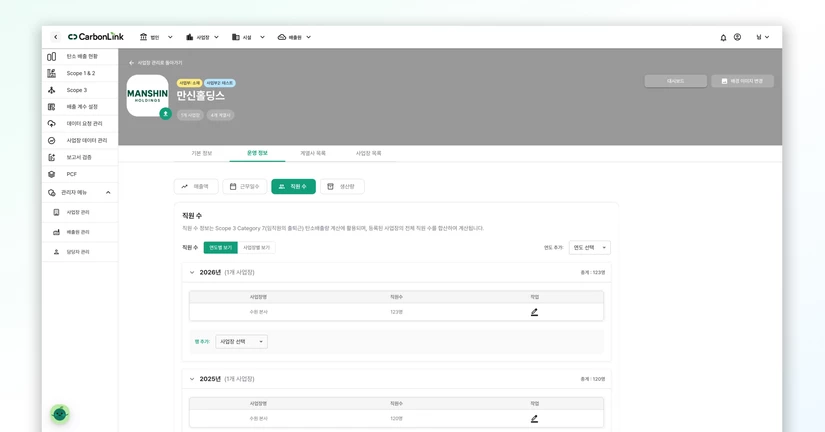
Task: Collapse the 2025년 section chevron
Action: 192,379
